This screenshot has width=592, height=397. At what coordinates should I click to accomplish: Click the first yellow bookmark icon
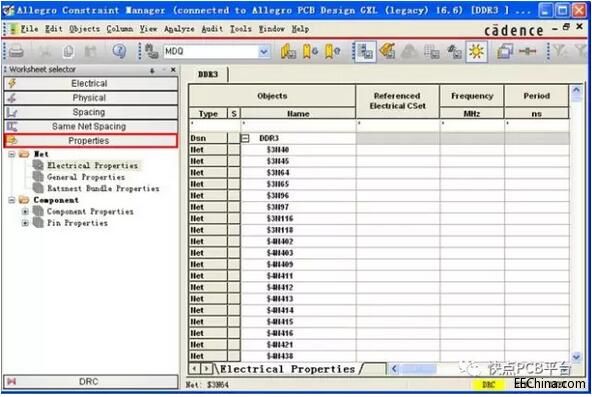click(288, 51)
